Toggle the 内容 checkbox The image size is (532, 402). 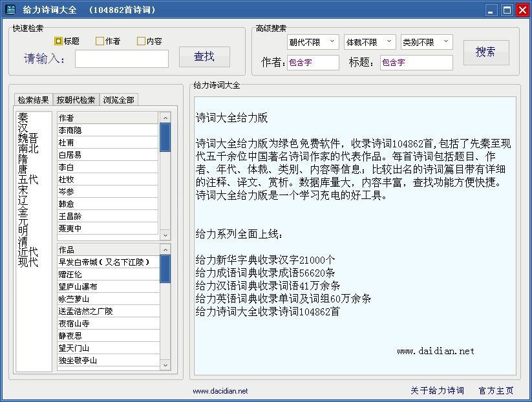pos(140,40)
